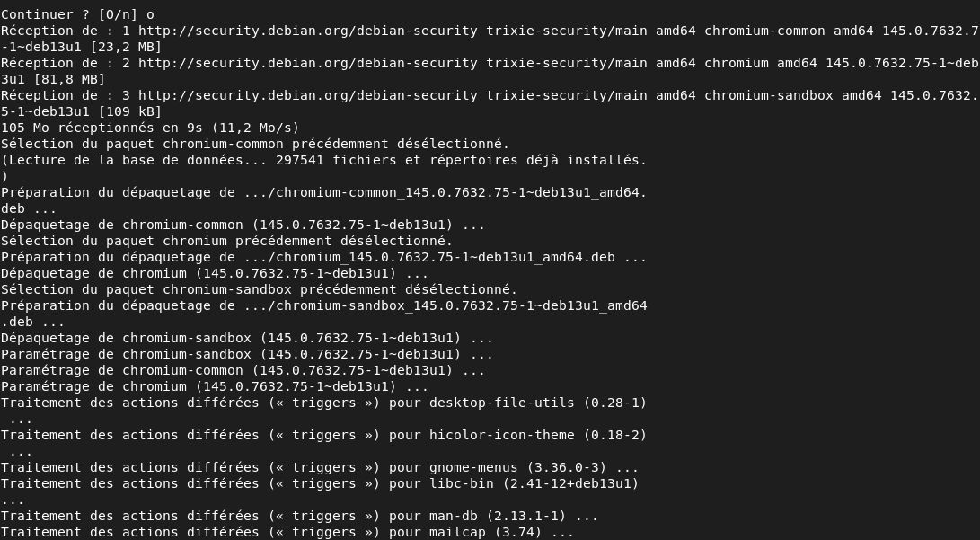Click the "hicolor-icon-theme (0.18-2)" package name
This screenshot has height=540, width=980.
(x=538, y=435)
